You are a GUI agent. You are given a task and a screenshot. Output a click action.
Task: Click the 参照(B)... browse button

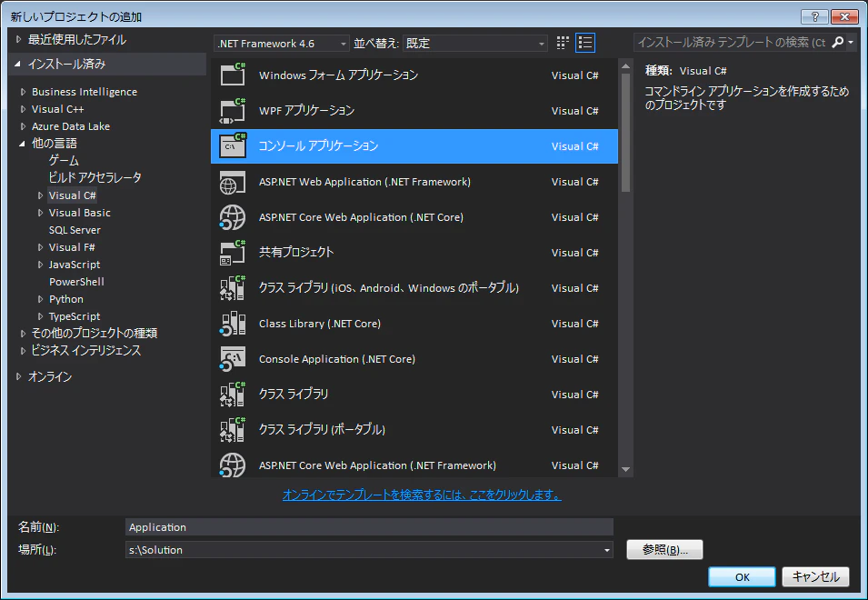point(664,550)
